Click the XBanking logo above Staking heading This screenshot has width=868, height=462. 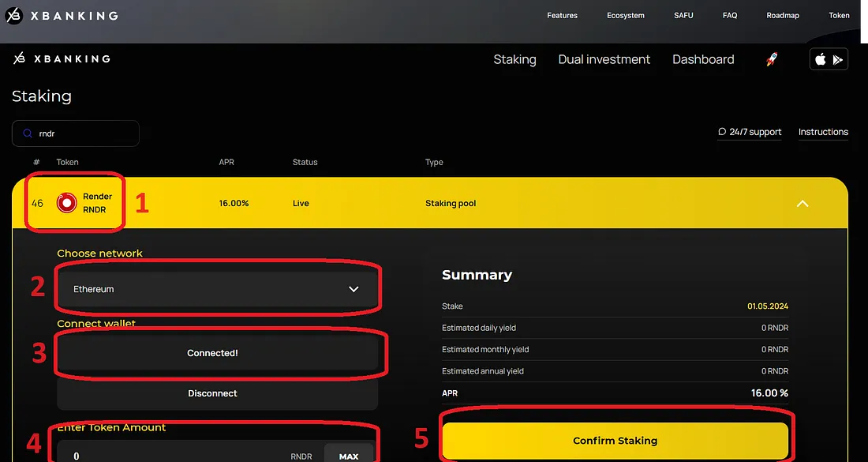pos(62,58)
